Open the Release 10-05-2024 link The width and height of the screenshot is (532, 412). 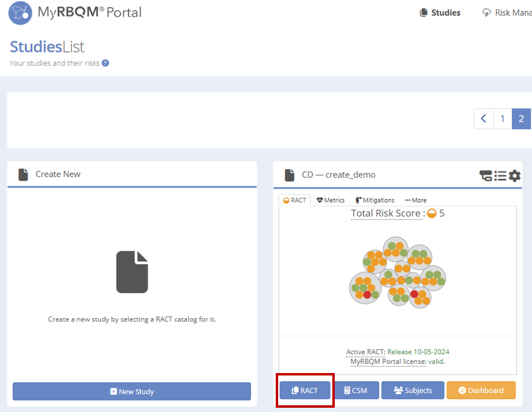(418, 352)
